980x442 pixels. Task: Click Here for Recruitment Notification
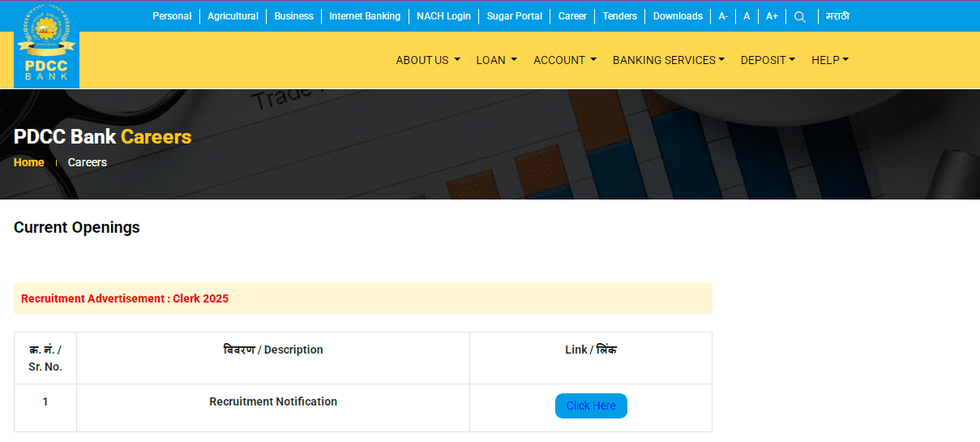pos(591,406)
